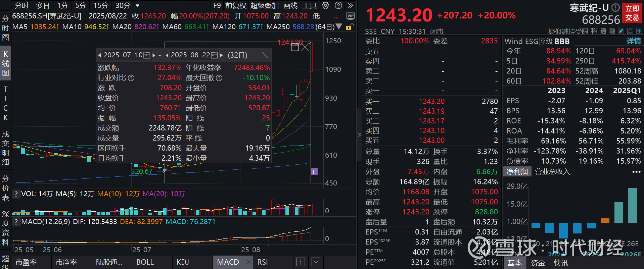
Task: Expand more toolbar options double-chevron
Action: coord(350,5)
